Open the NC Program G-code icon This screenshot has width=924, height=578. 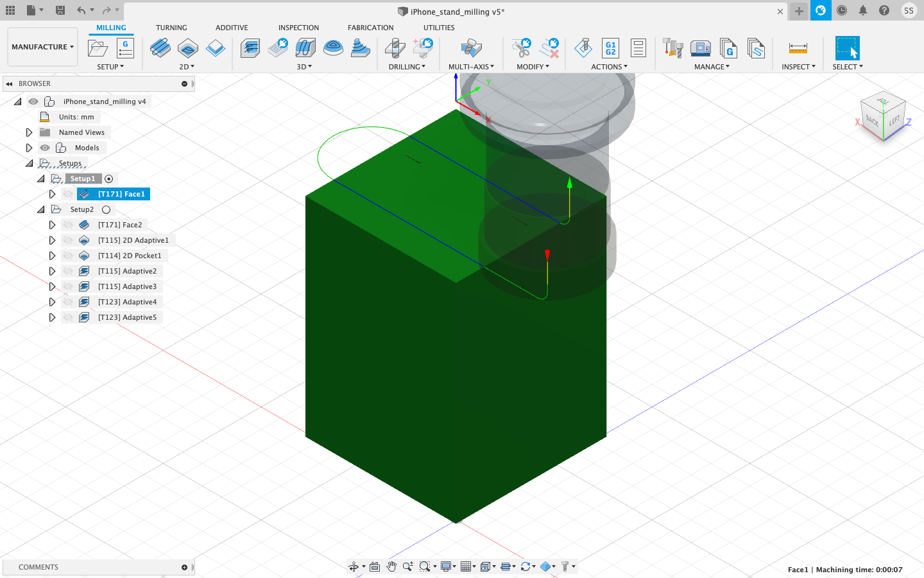[125, 48]
